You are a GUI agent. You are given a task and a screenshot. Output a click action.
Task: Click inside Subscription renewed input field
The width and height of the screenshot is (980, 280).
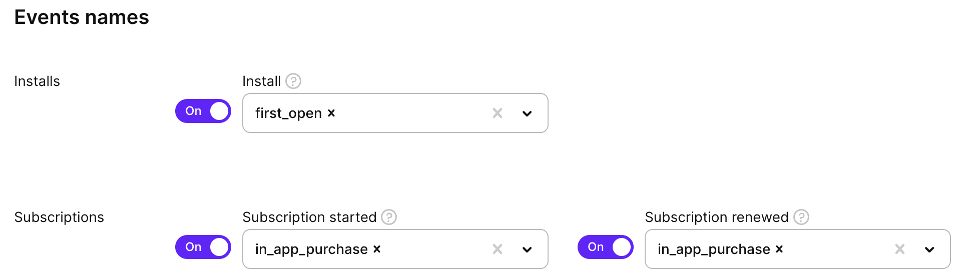836,249
